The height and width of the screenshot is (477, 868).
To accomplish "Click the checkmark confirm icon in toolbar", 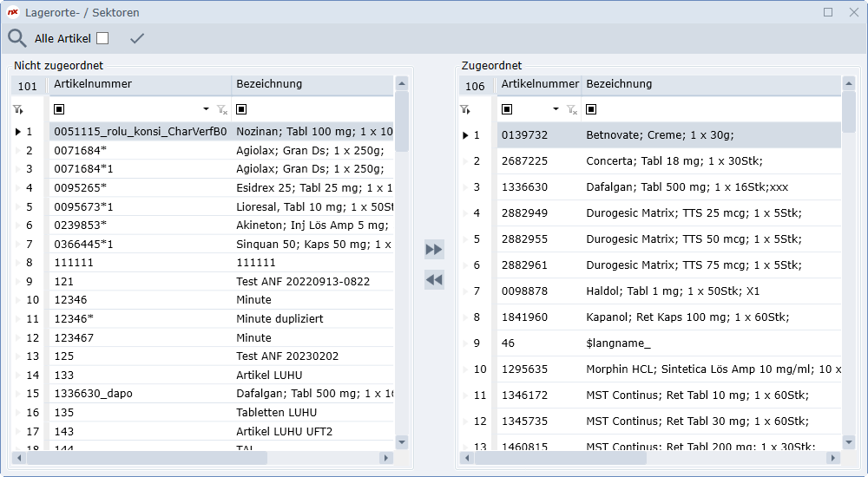I will [x=136, y=38].
